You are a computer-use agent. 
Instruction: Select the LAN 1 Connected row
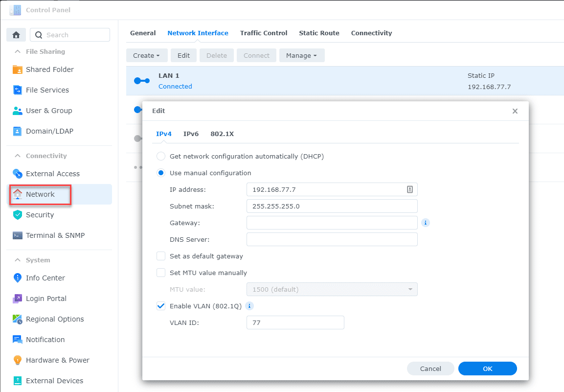coord(345,81)
